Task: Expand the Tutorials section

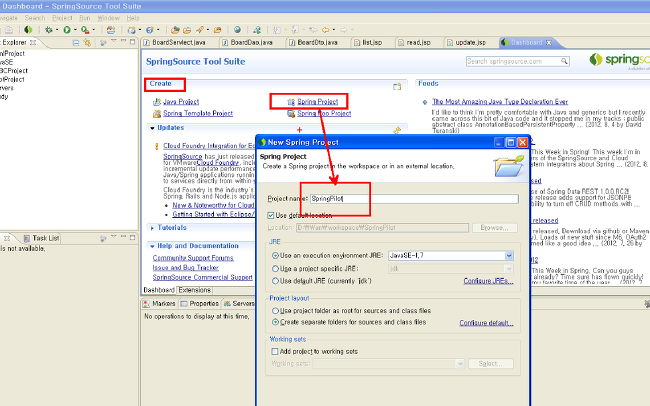Action: [x=152, y=228]
